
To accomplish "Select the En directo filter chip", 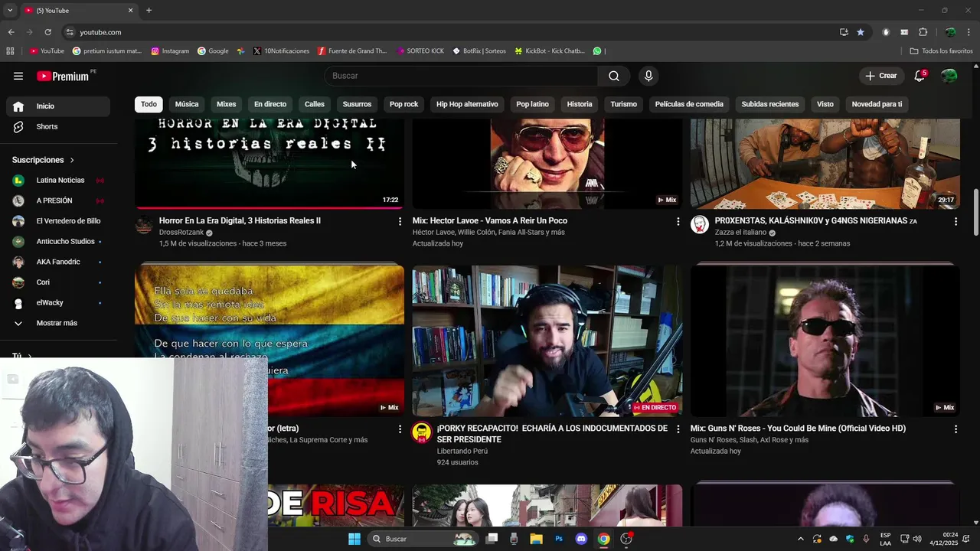I will tap(270, 104).
